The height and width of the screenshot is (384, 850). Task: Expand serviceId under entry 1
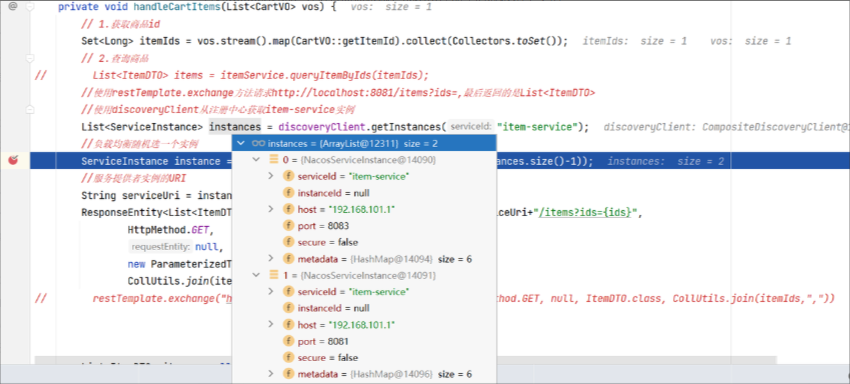(271, 292)
